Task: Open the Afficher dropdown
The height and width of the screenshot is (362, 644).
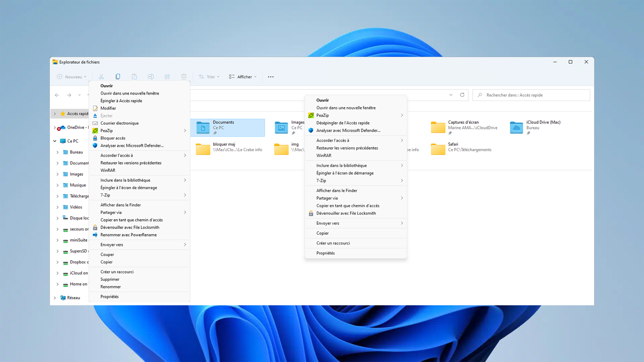Action: [x=242, y=76]
